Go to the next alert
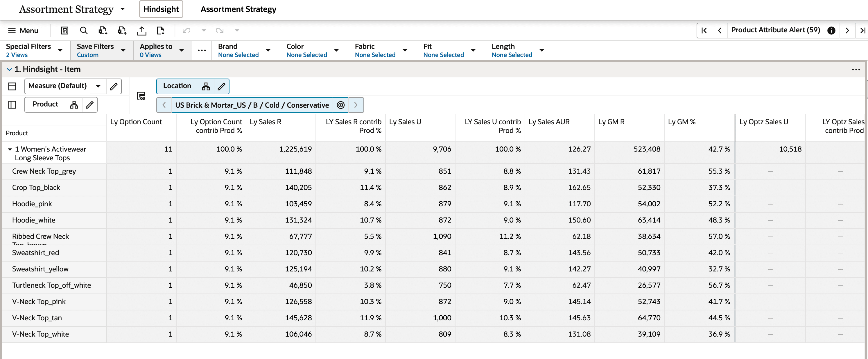 pyautogui.click(x=847, y=30)
